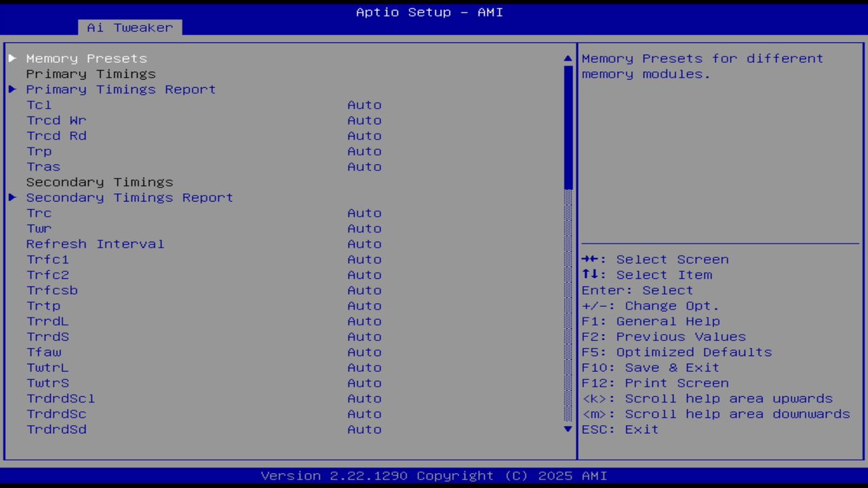Click the F5: Optimized Defaults hint

[677, 352]
